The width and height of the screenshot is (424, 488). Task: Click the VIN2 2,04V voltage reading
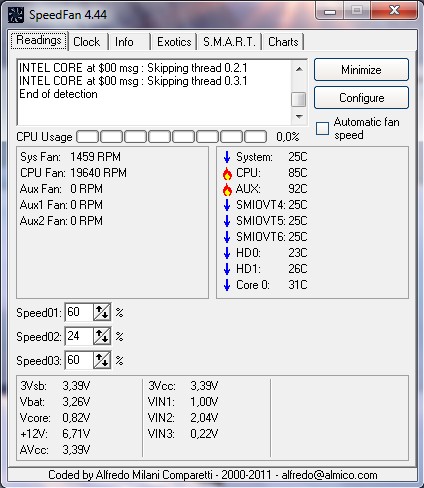tap(183, 418)
